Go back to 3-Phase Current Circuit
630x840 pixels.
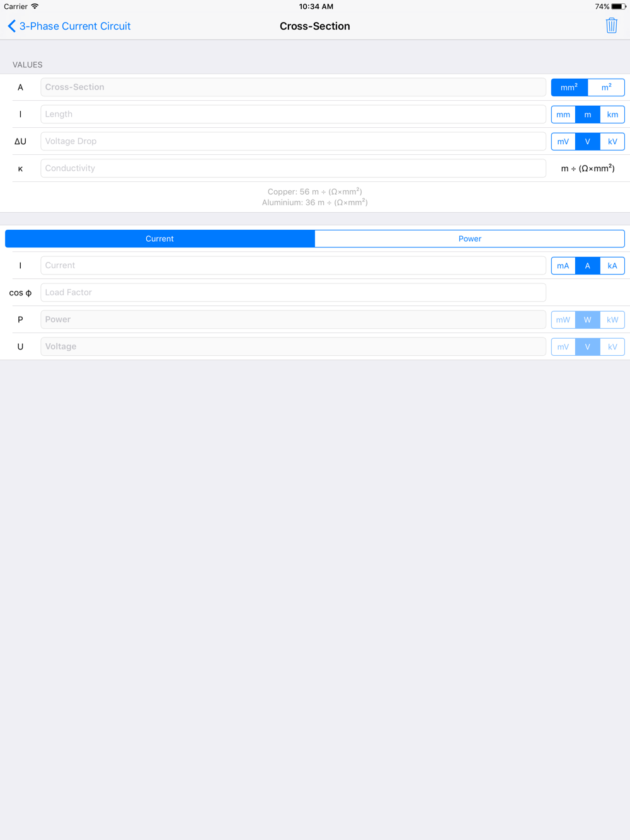(x=74, y=26)
